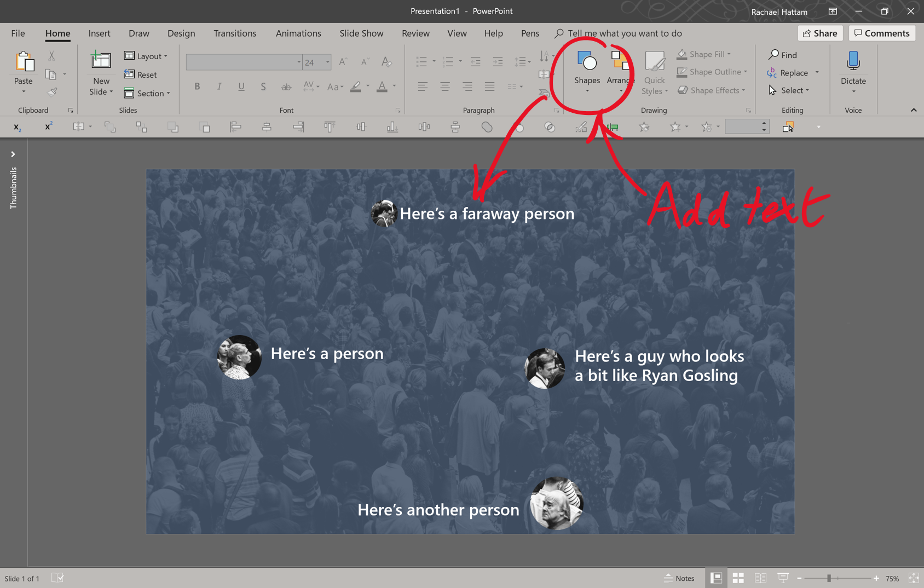
Task: Expand the Layout dropdown
Action: pos(146,56)
